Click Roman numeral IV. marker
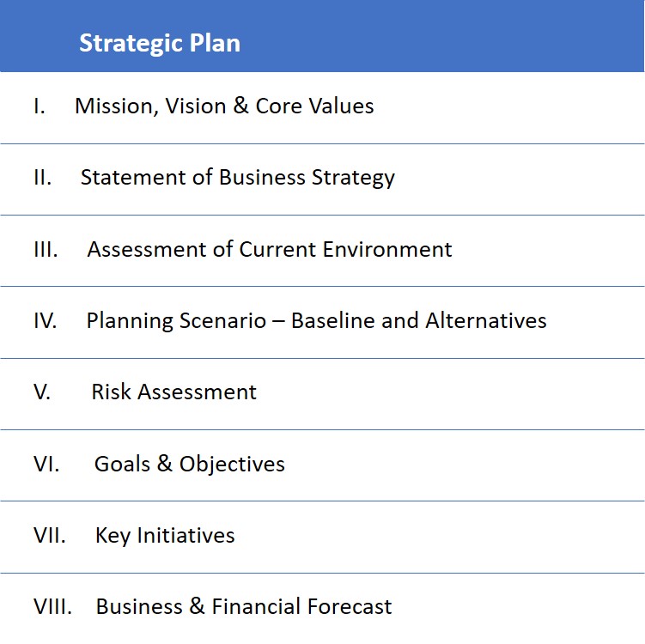The height and width of the screenshot is (644, 645). (46, 321)
